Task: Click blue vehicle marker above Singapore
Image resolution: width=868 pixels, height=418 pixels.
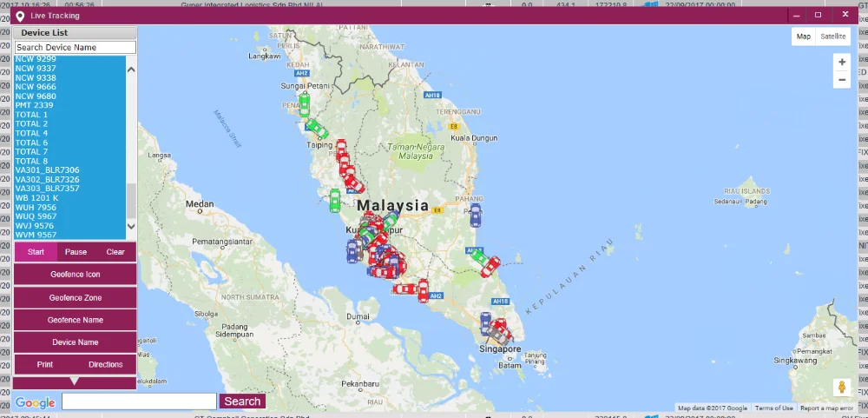Action: point(485,323)
